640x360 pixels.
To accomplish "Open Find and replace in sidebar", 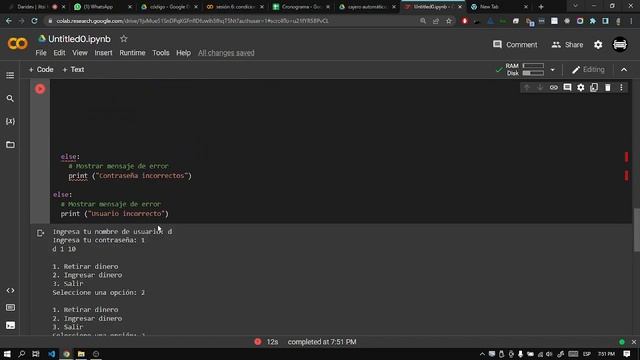I will coord(10,99).
